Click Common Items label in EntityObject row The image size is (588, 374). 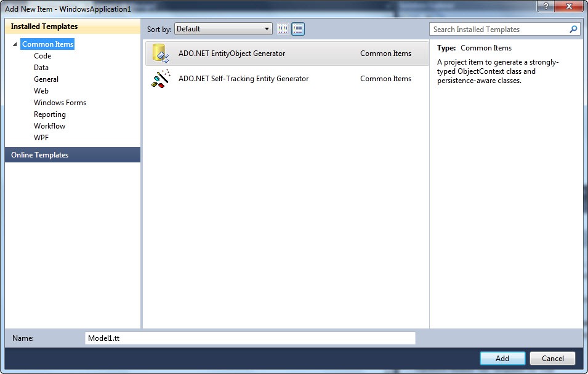[385, 54]
